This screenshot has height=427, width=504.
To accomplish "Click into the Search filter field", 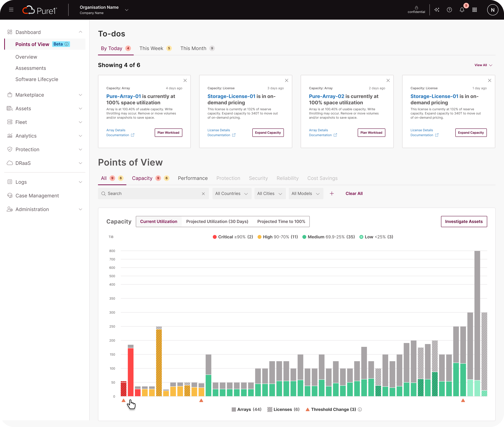I will (x=152, y=193).
